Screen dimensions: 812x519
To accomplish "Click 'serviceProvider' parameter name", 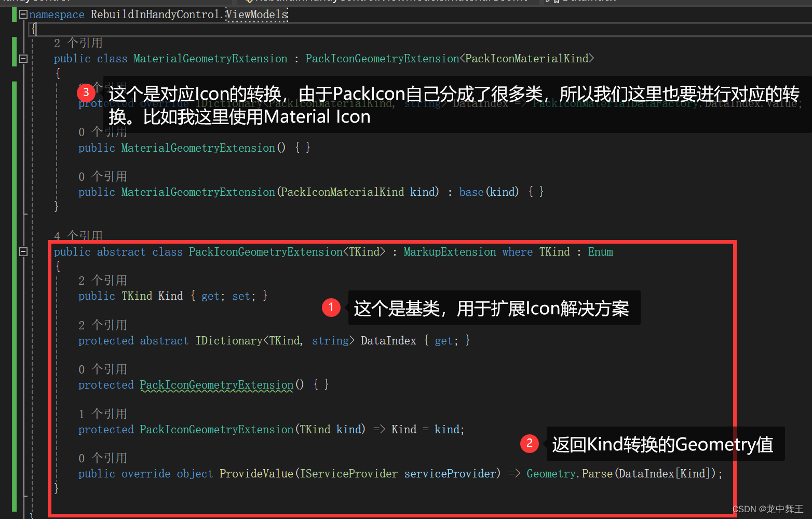I will click(x=451, y=474).
